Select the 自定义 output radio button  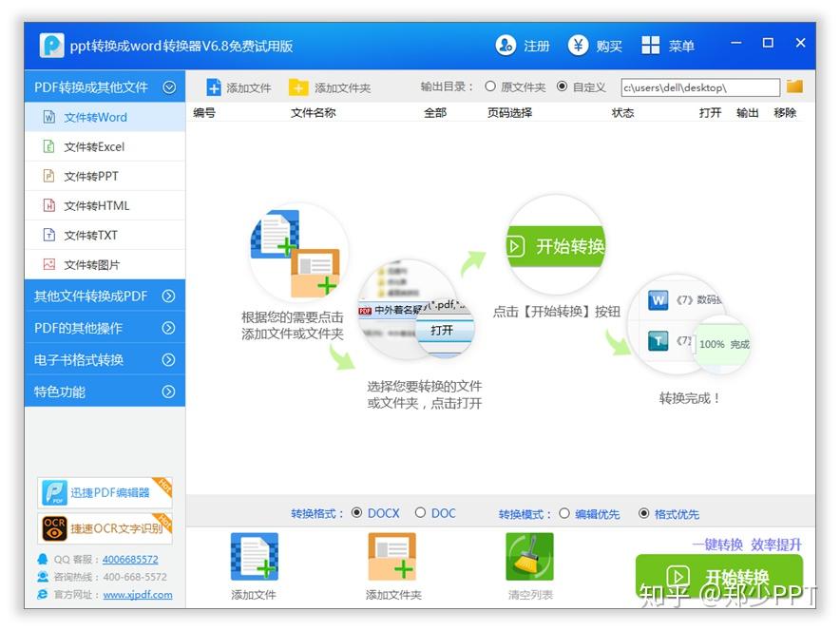click(562, 86)
